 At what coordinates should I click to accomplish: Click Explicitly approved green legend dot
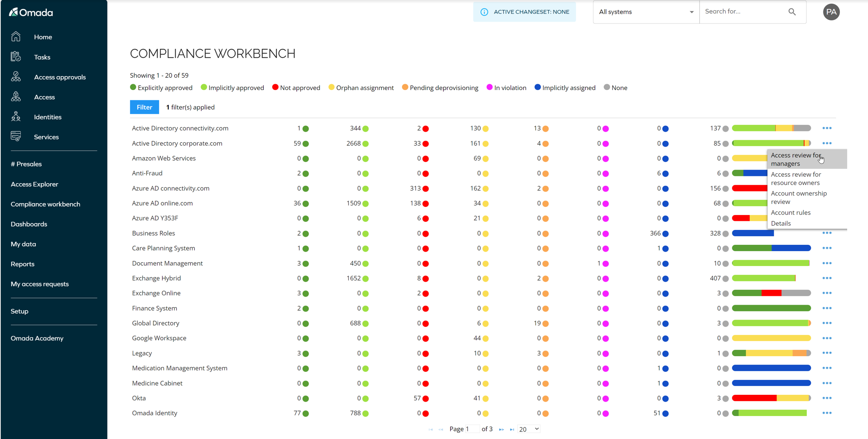pyautogui.click(x=133, y=87)
